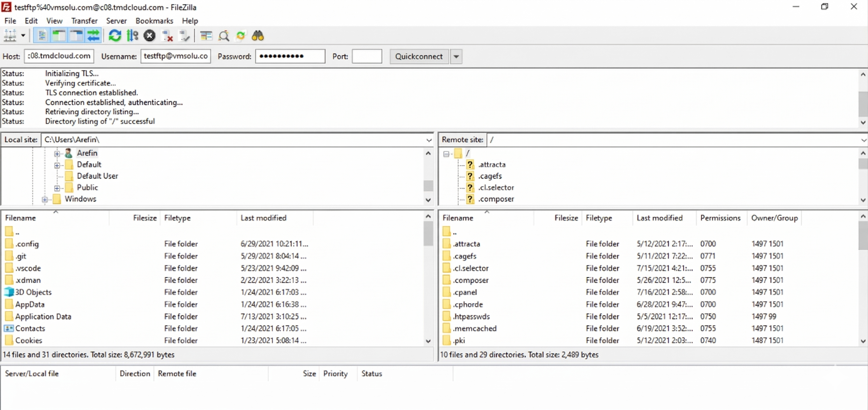Open the Transfer menu
Viewport: 868px width, 410px height.
pos(84,21)
